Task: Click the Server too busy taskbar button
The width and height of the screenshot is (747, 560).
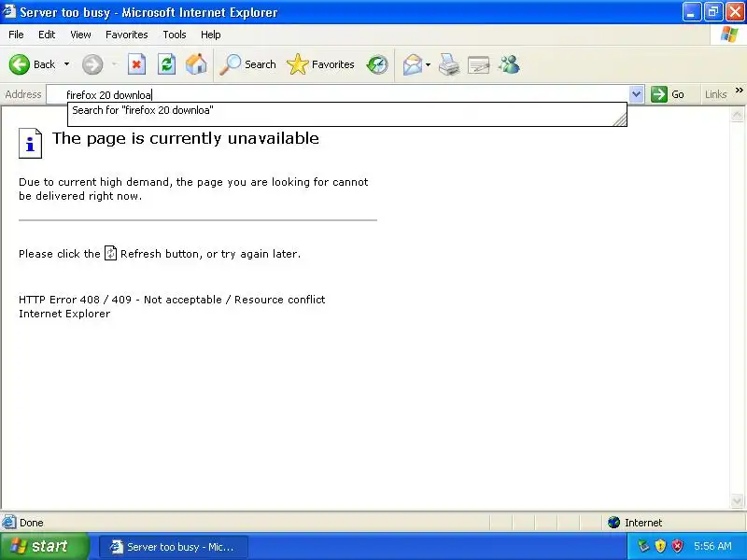Action: click(x=174, y=547)
